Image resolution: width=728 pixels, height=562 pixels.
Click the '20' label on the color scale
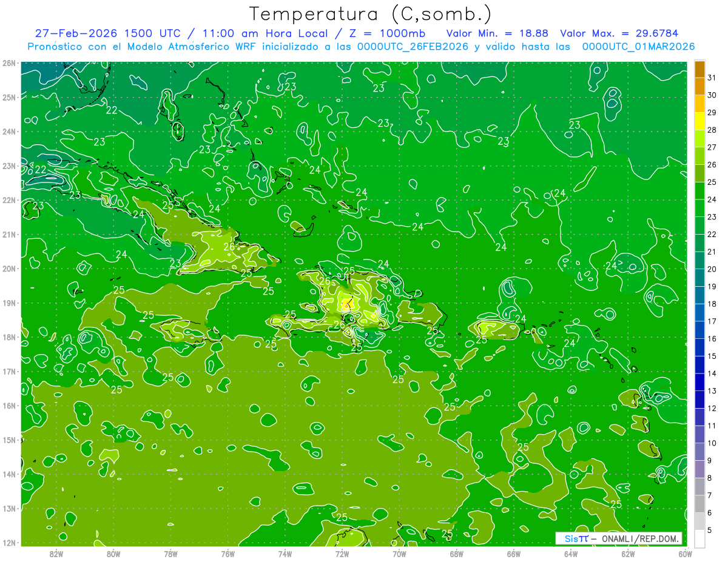[712, 269]
